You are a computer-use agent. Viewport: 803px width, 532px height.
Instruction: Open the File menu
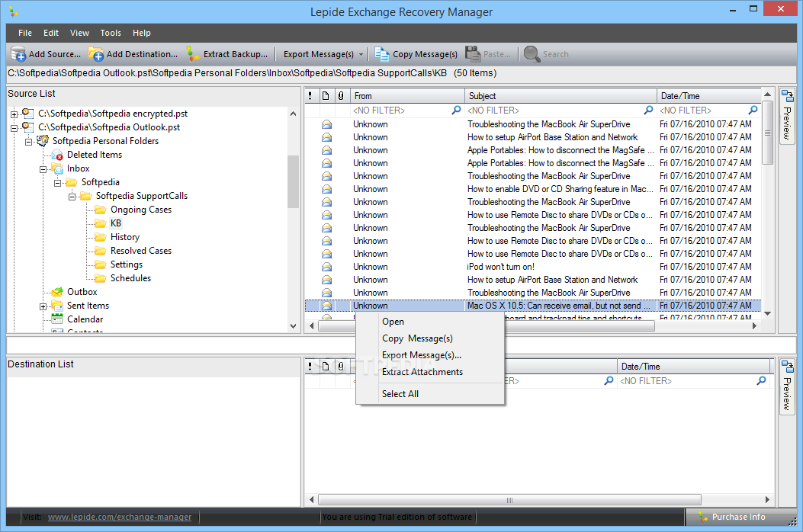click(x=25, y=33)
